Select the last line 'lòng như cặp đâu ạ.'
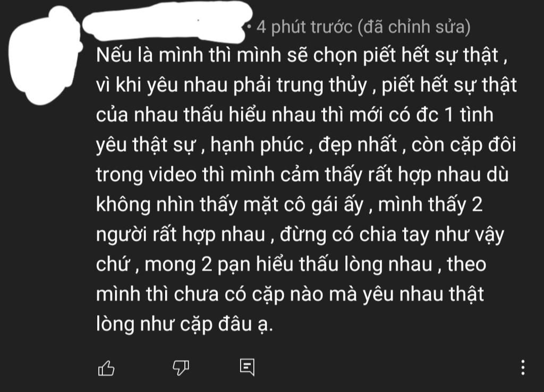This screenshot has width=544, height=392. coord(185,324)
